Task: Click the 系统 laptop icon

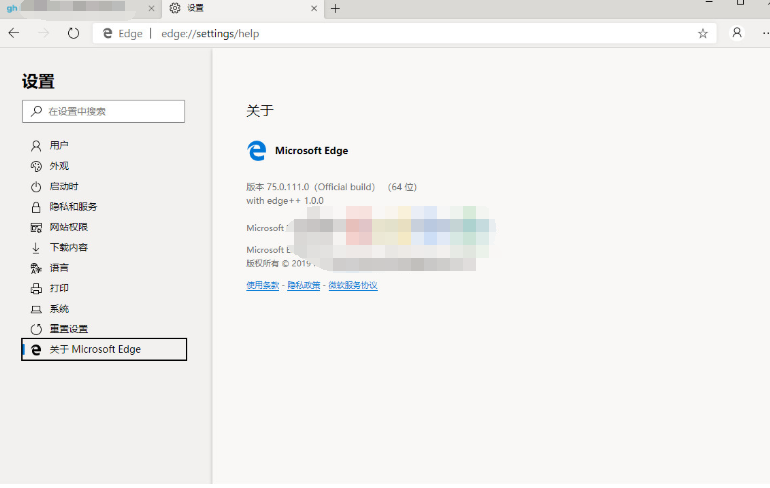Action: [36, 309]
